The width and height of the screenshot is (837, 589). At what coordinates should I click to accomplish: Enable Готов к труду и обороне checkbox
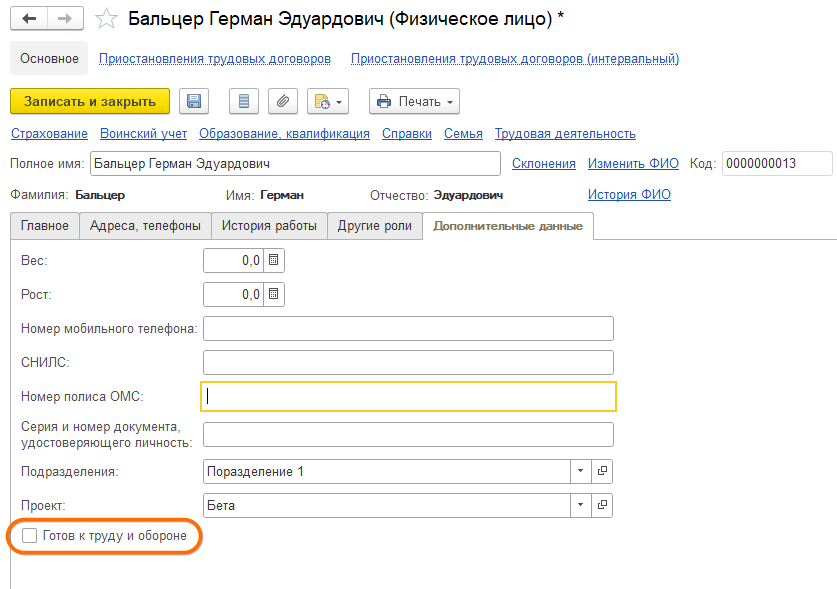29,536
